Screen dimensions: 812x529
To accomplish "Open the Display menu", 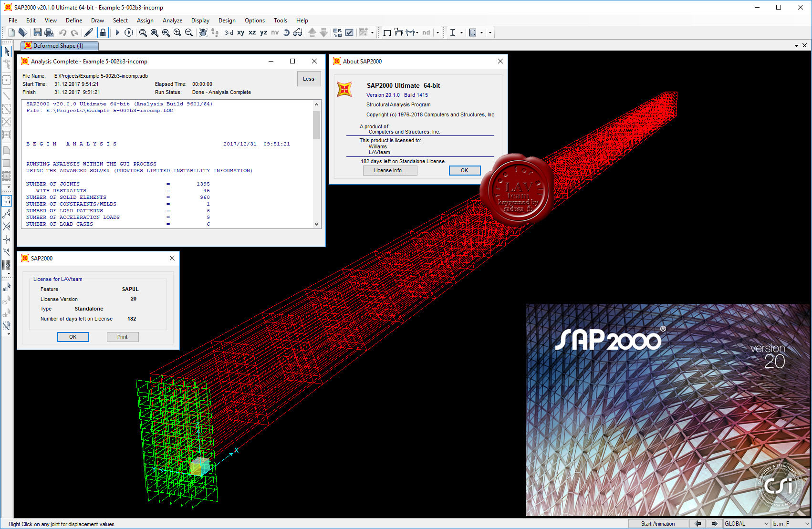I will point(200,21).
